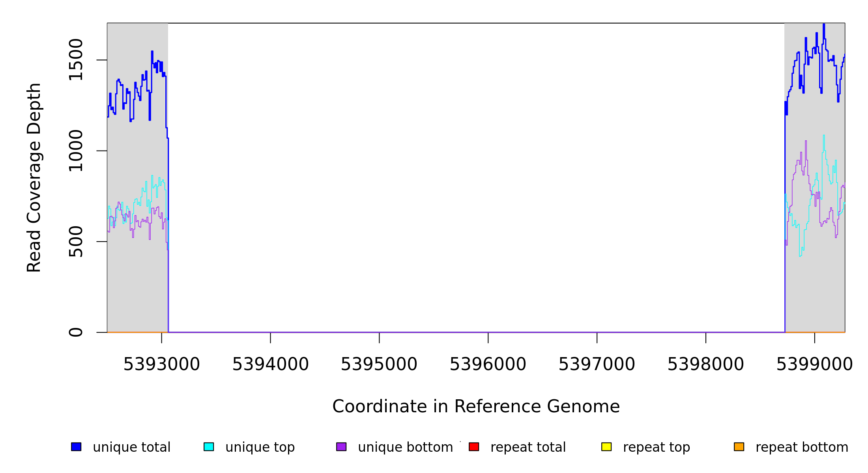The height and width of the screenshot is (473, 868).
Task: Click the 'repeat total' legend text
Action: [x=528, y=447]
